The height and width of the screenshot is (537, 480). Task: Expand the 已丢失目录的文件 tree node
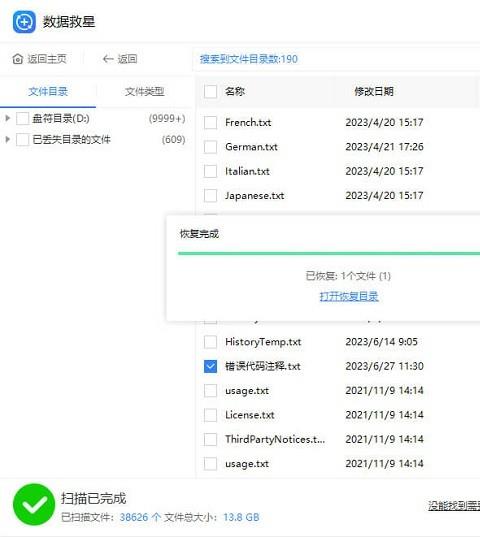point(8,139)
